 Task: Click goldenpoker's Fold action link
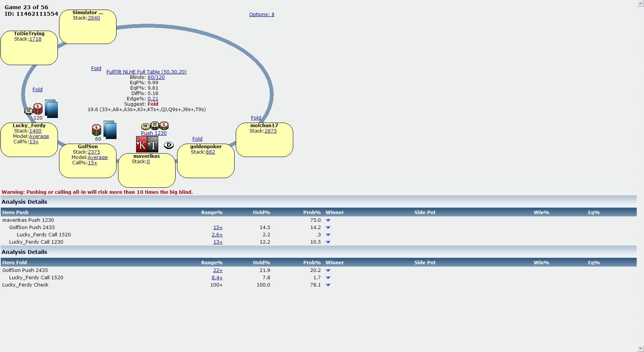(197, 139)
